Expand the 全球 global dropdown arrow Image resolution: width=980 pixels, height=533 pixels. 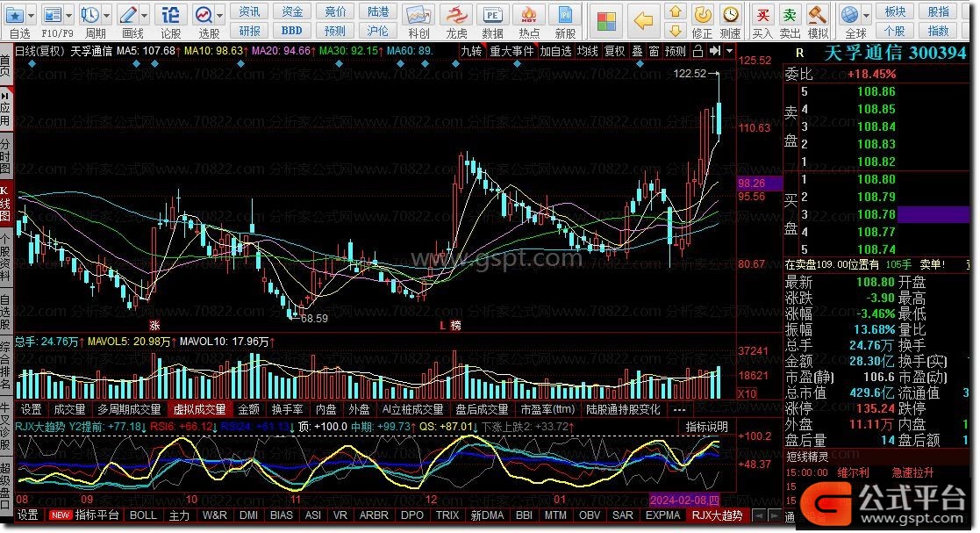(866, 15)
